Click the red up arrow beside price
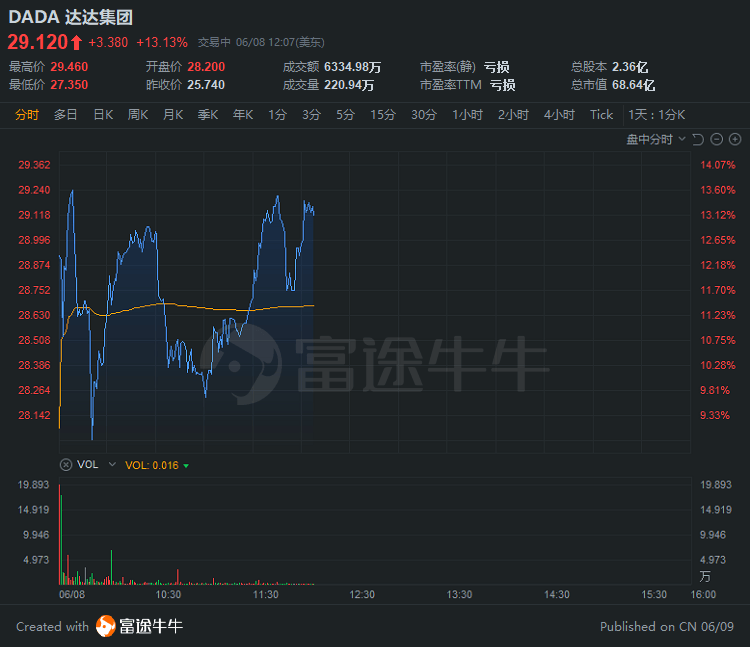 pos(77,43)
